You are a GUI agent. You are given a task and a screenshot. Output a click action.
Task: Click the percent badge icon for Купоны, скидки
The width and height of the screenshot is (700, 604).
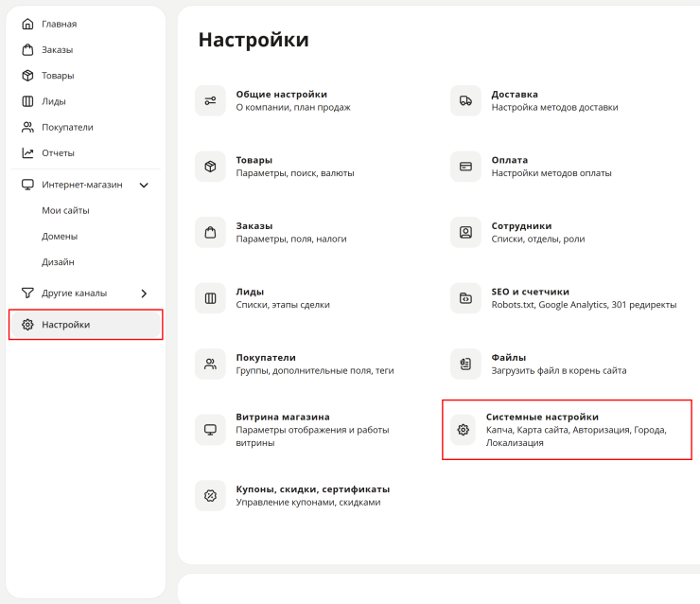point(210,495)
